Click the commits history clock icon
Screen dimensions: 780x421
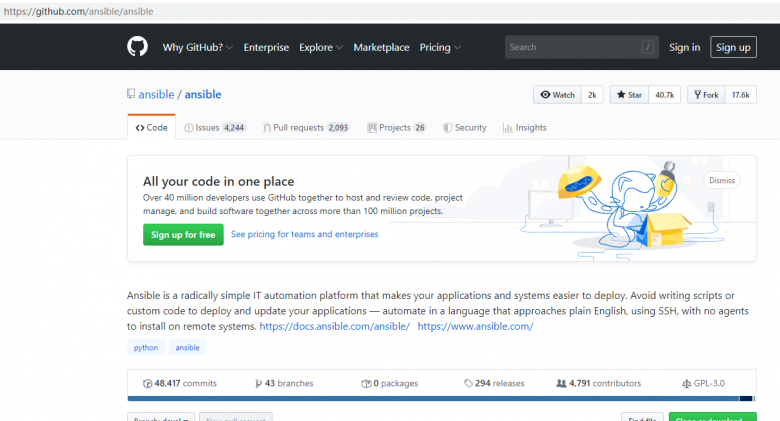[147, 384]
